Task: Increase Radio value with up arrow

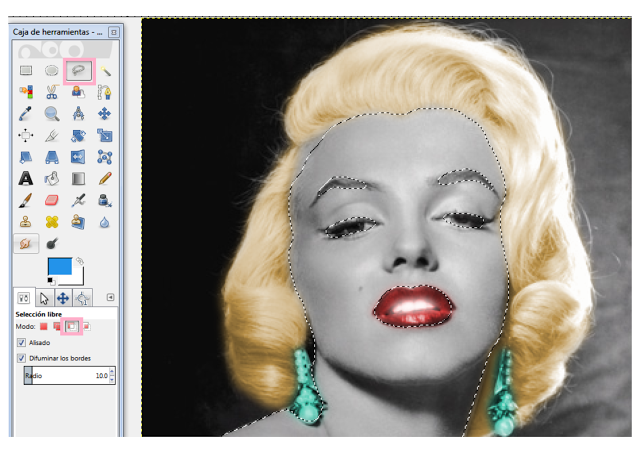Action: pos(112,372)
